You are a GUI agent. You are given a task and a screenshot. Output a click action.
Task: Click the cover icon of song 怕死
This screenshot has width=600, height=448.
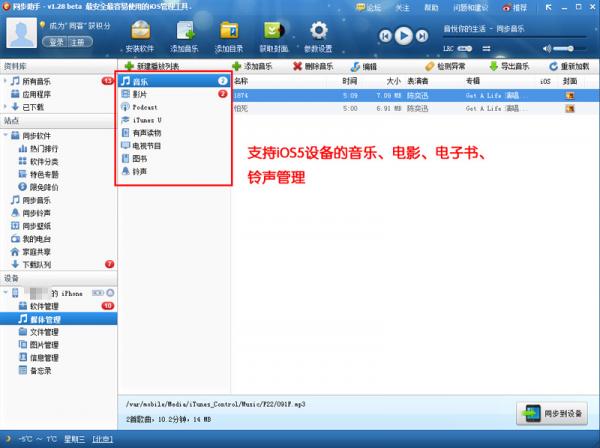(570, 109)
